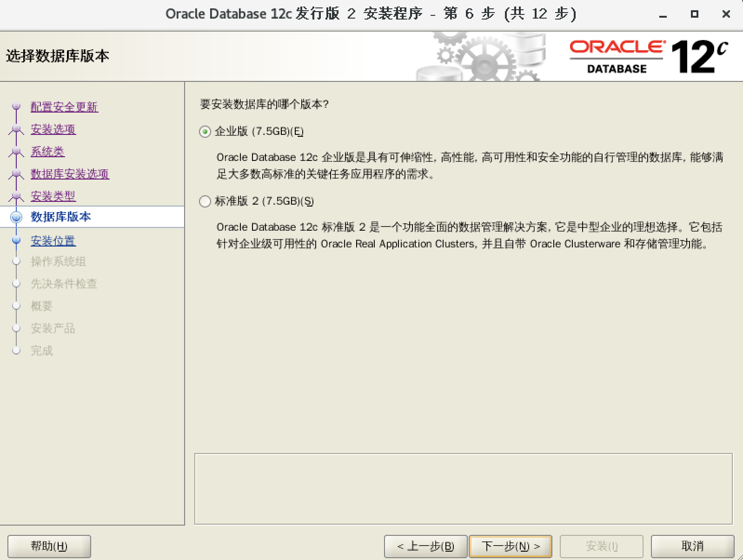Click the step bullet beside 配置安全更新
Screen dimensions: 743x560
pos(16,107)
